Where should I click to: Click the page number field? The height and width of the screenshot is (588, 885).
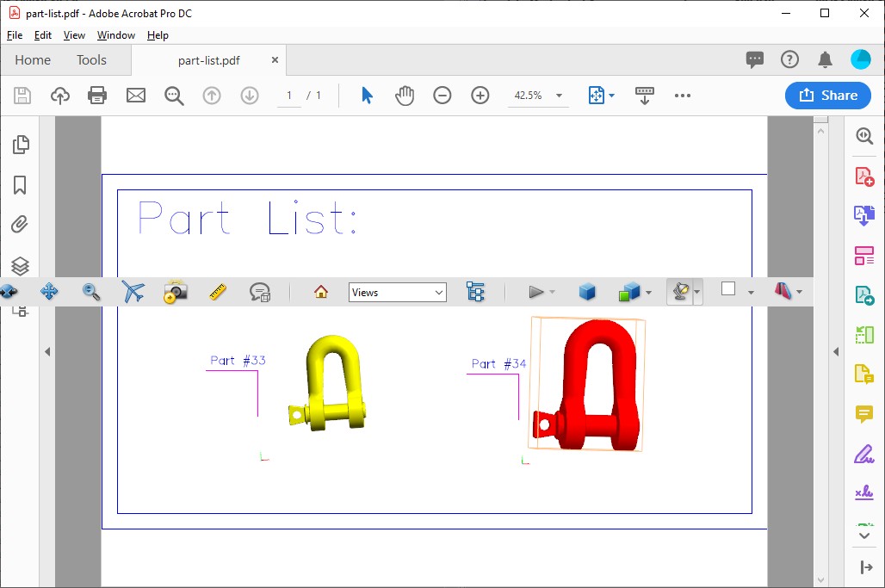click(x=289, y=96)
